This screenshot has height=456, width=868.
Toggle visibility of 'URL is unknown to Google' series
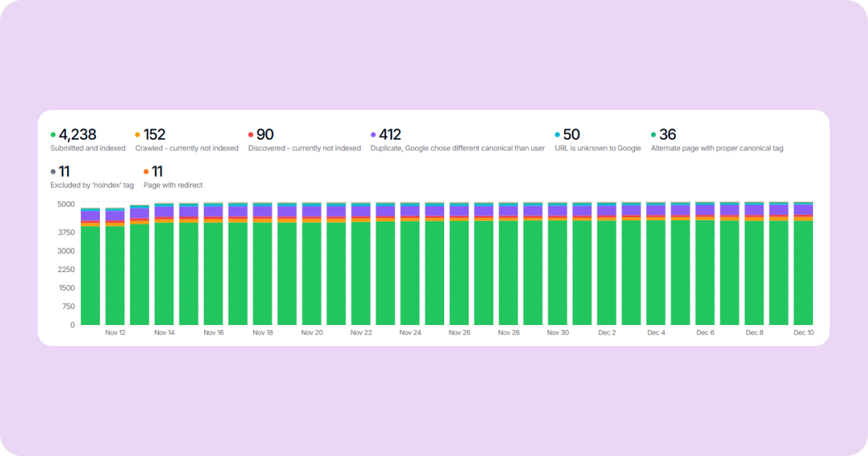(596, 140)
